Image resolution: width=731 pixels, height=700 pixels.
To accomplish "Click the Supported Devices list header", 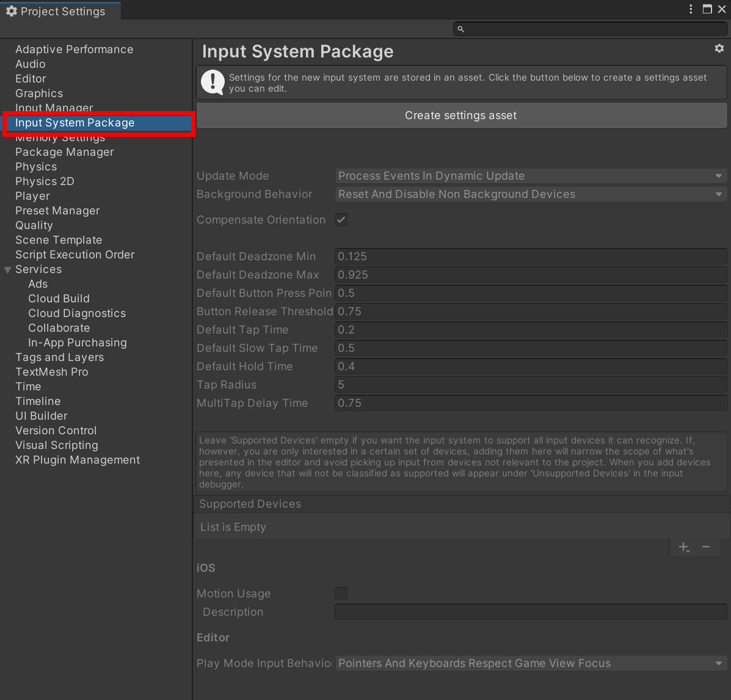I will [x=462, y=504].
